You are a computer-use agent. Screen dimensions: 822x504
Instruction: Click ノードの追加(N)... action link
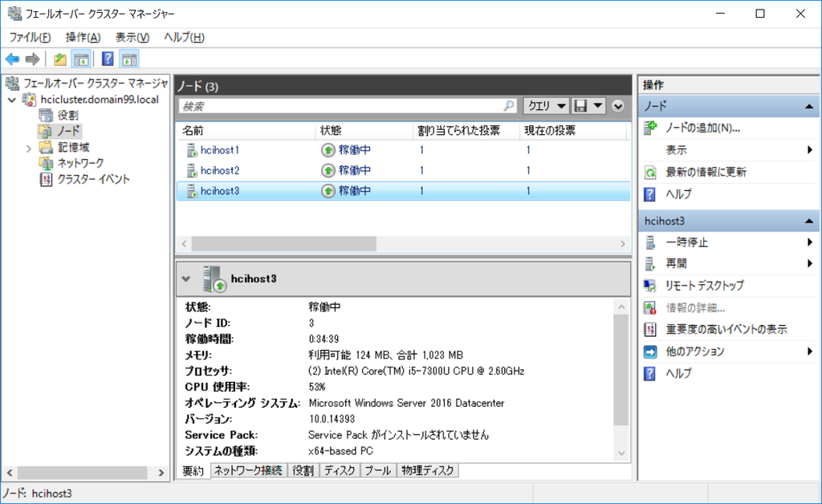coord(702,128)
